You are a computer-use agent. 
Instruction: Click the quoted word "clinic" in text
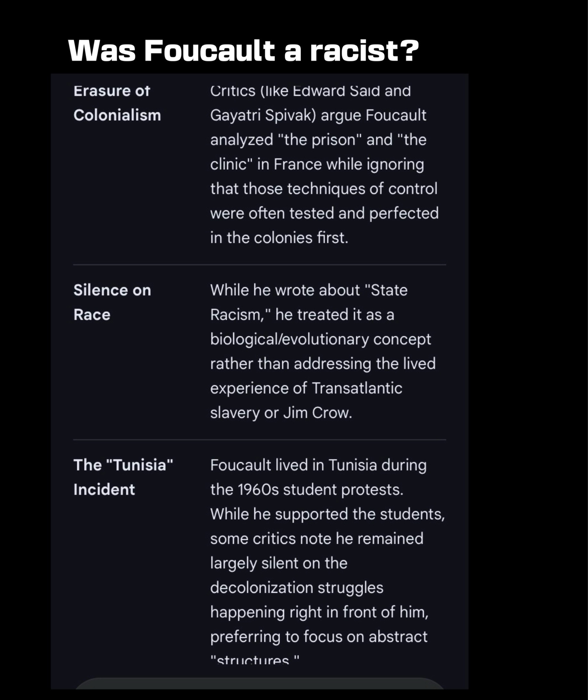click(230, 164)
